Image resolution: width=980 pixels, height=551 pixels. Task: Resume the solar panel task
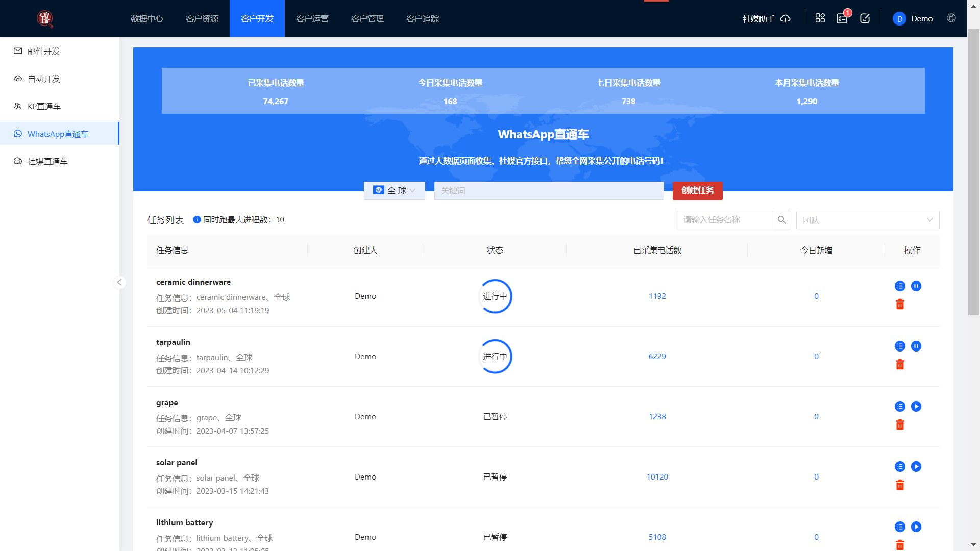(916, 467)
